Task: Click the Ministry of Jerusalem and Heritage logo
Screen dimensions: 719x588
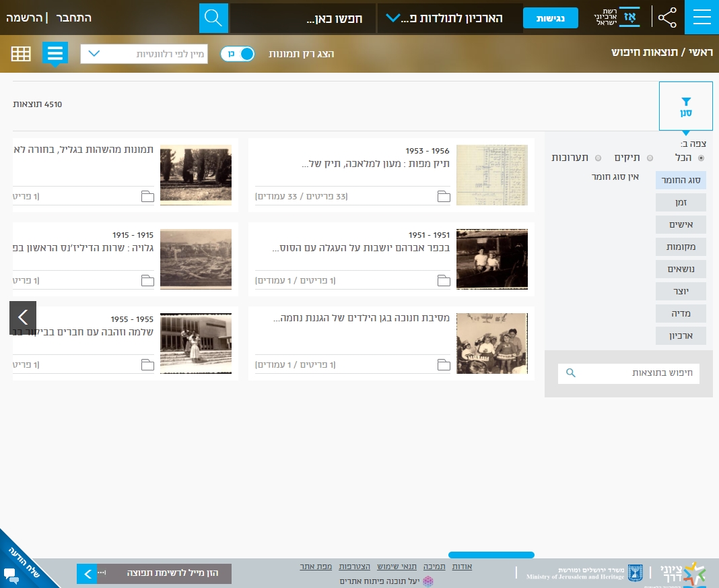Action: [x=584, y=573]
